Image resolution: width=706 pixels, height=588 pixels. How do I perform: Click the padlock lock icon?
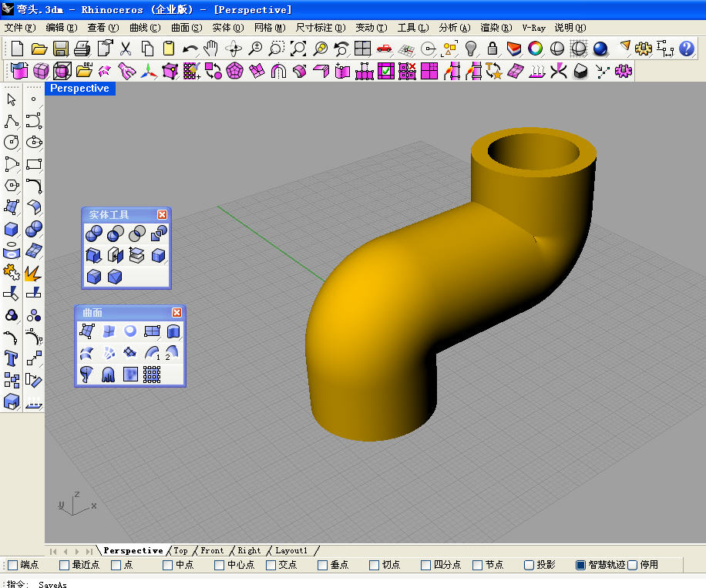coord(493,49)
